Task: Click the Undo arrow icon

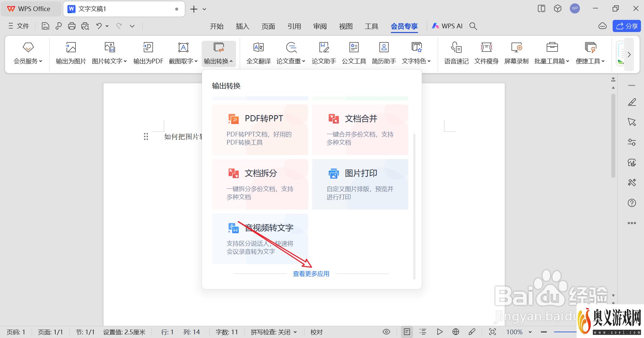Action: [99, 26]
